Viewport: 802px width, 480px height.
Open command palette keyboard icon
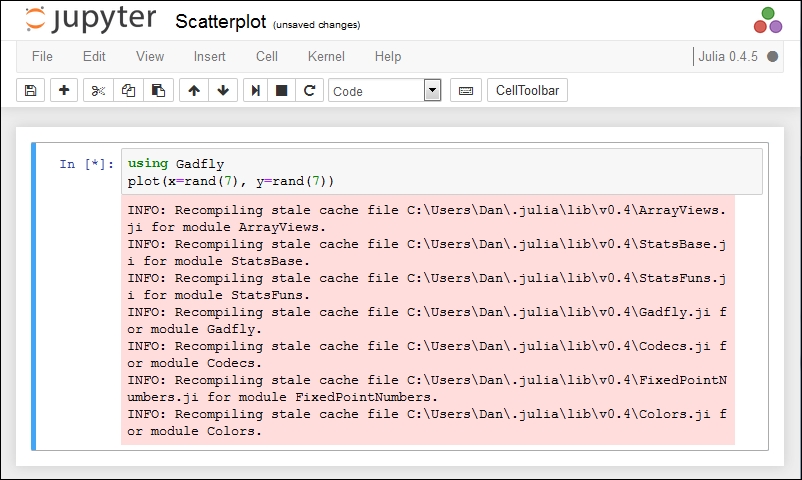click(x=465, y=91)
